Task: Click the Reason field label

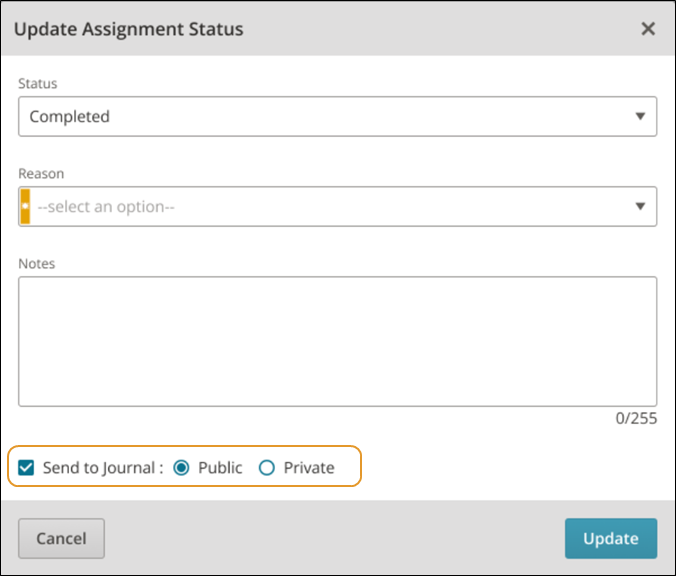Action: click(x=41, y=173)
